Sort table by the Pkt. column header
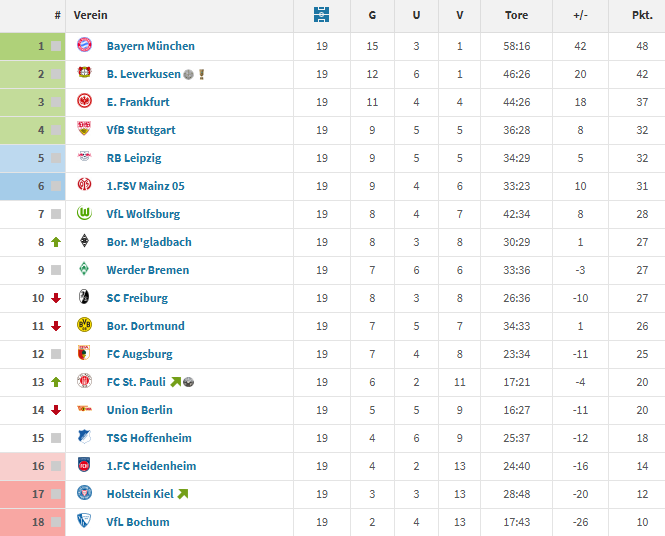The width and height of the screenshot is (665, 536). pyautogui.click(x=641, y=15)
